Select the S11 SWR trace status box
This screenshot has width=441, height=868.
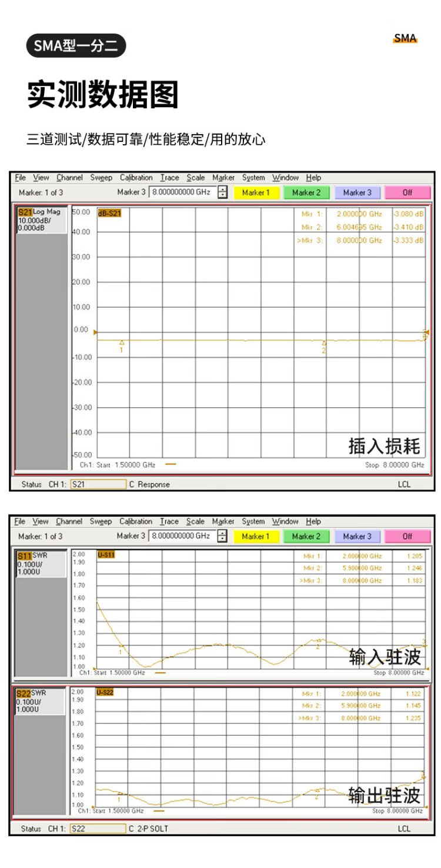pos(41,563)
